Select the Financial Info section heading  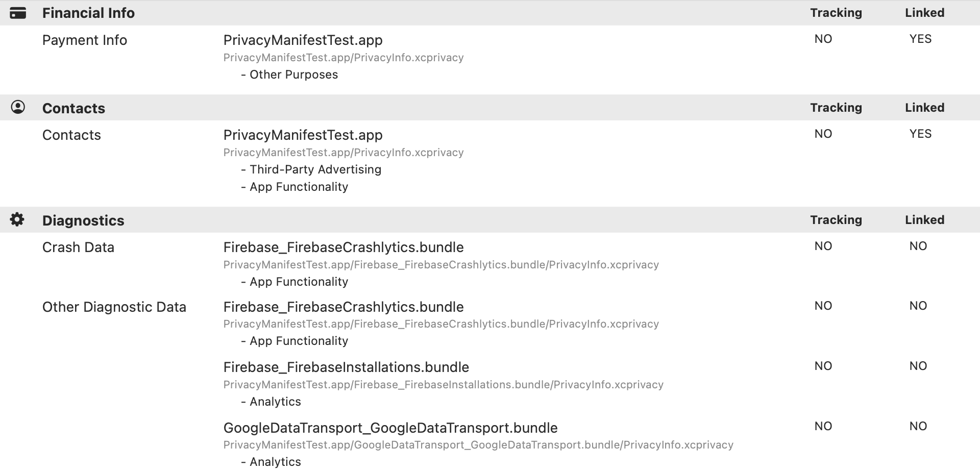coord(88,13)
